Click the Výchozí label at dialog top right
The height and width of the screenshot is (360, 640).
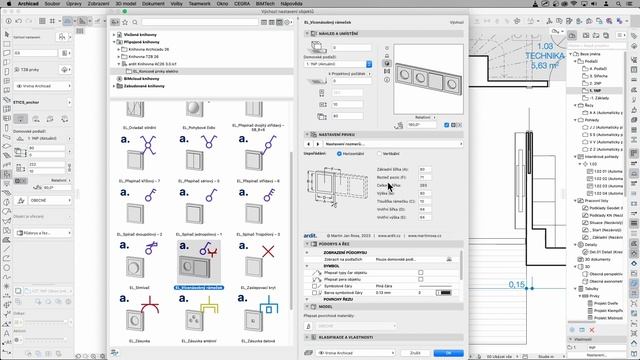pos(457,22)
